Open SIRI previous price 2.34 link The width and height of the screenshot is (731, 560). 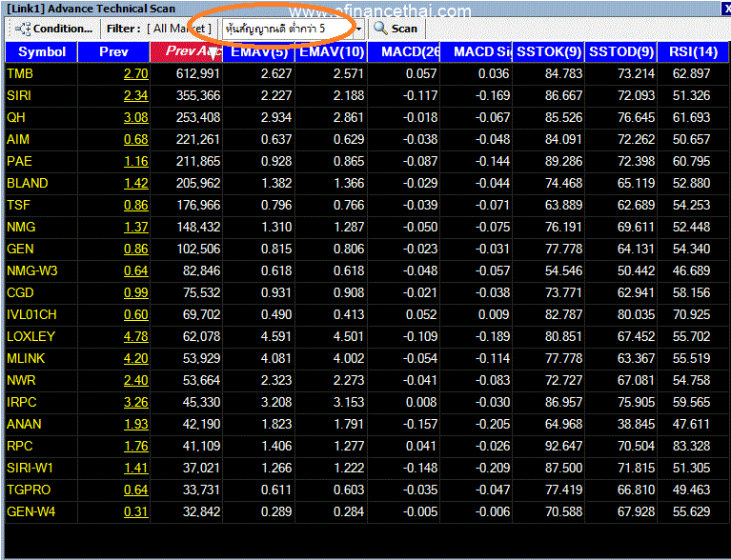(x=135, y=95)
